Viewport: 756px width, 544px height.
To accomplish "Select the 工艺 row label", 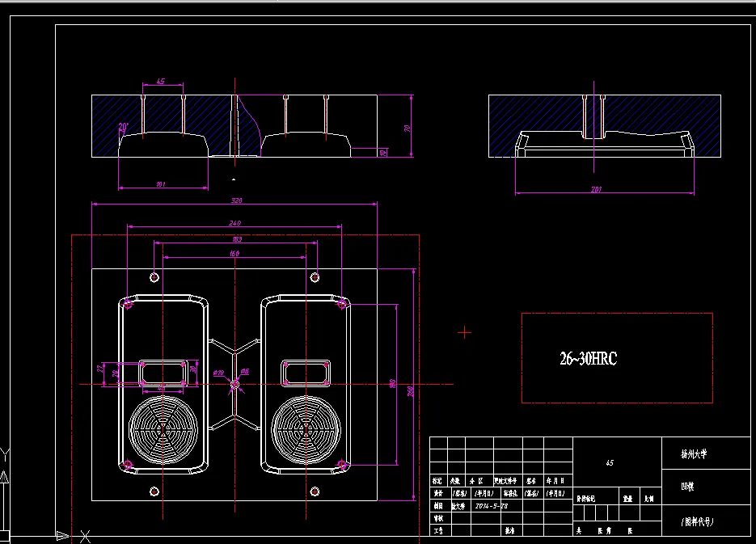I will [437, 530].
